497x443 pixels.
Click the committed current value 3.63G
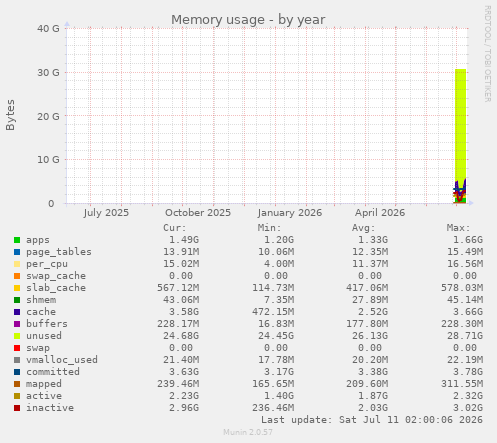(x=184, y=372)
